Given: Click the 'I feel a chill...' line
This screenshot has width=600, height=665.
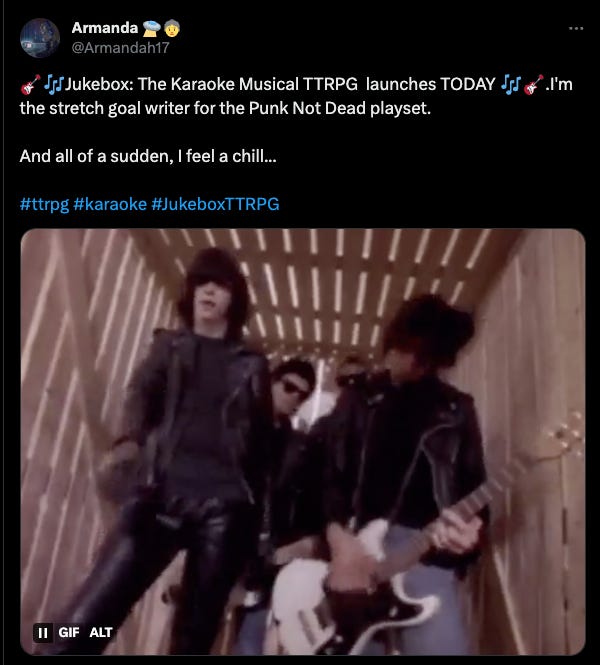Looking at the screenshot, I should pyautogui.click(x=227, y=156).
